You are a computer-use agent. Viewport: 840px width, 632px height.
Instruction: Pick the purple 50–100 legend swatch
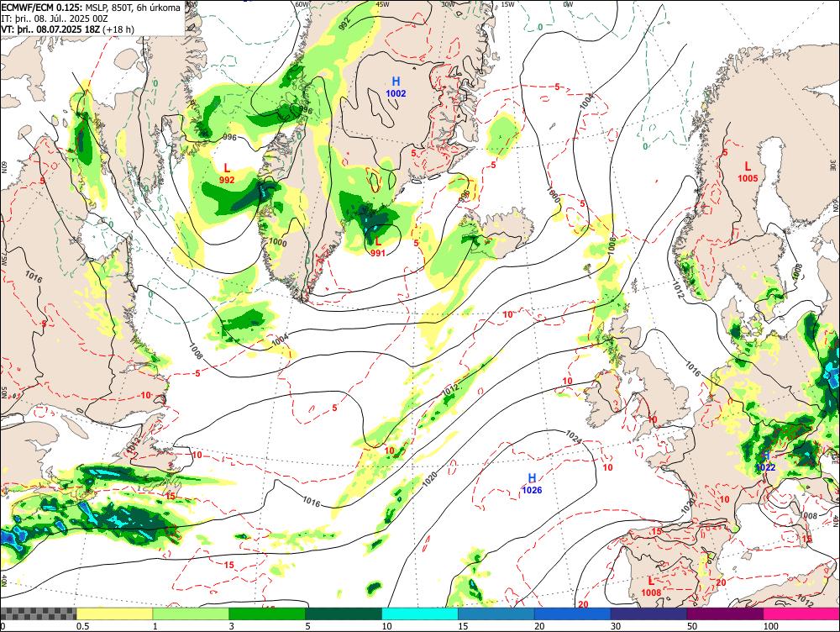(x=725, y=614)
